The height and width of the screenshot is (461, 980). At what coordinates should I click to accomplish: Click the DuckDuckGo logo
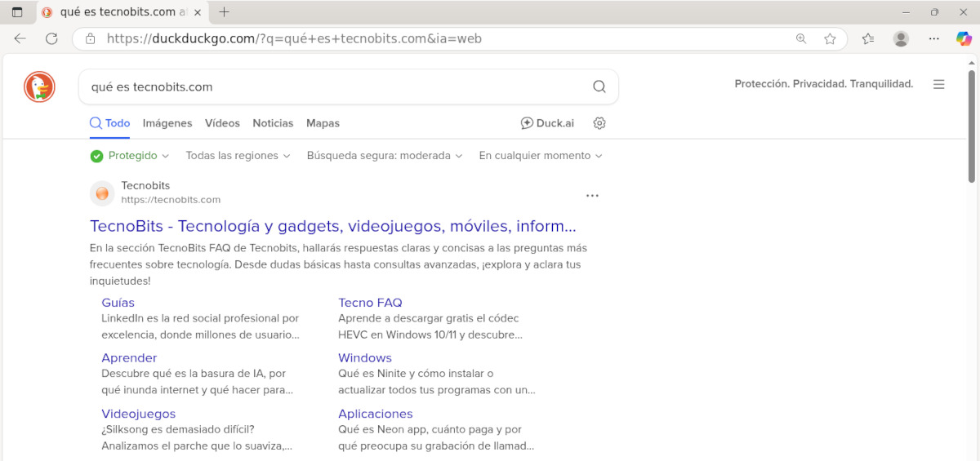(39, 86)
